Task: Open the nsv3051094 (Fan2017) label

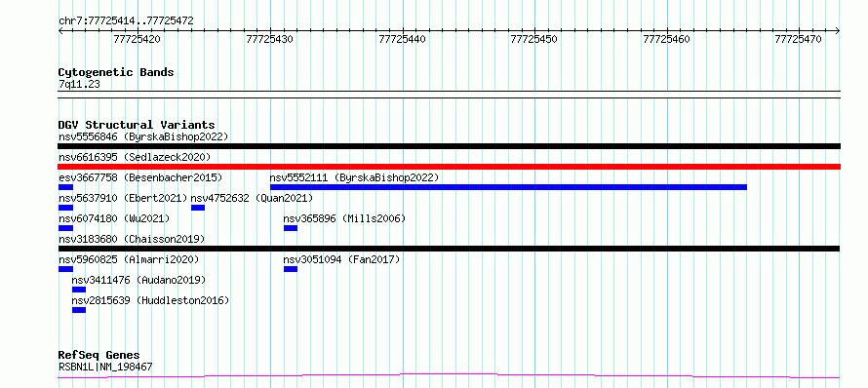Action: tap(341, 259)
